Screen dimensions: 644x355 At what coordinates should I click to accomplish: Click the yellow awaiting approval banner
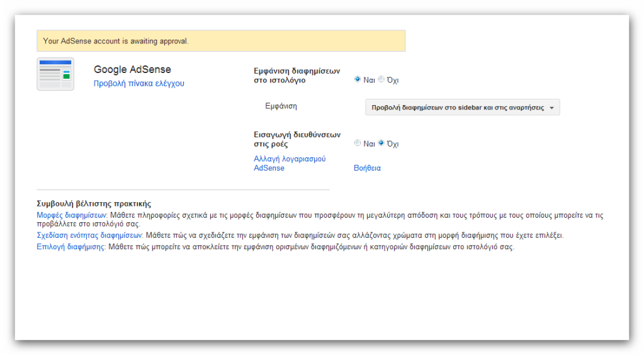point(221,41)
